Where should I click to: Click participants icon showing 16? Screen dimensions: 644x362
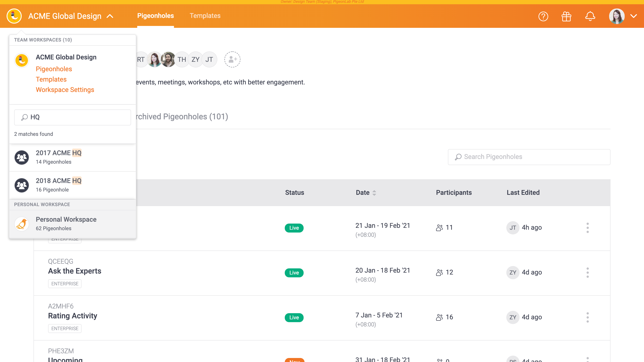point(439,317)
